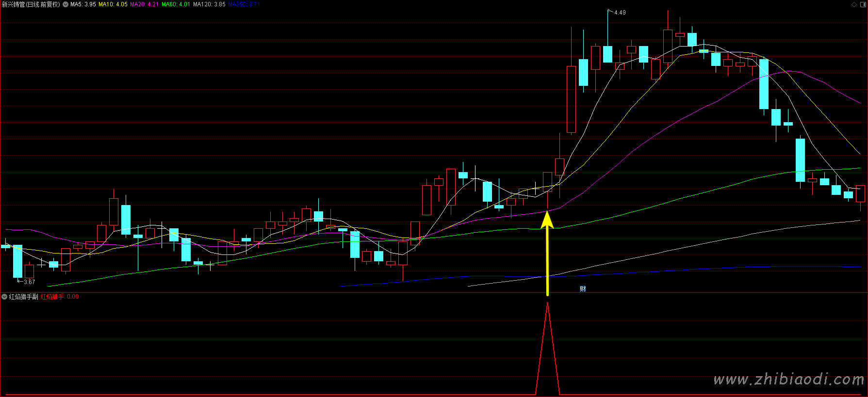Click the red 红焰猎手: 0.00 value label
The height and width of the screenshot is (397, 868).
click(59, 297)
